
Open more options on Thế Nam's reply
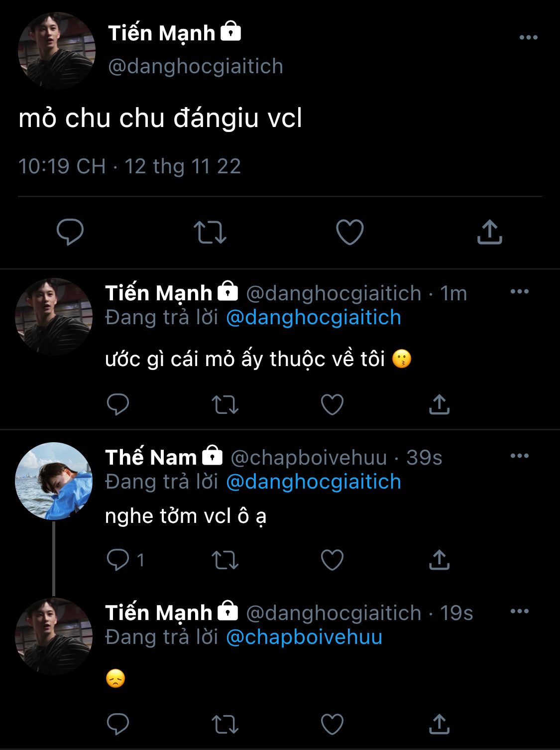pos(520,456)
